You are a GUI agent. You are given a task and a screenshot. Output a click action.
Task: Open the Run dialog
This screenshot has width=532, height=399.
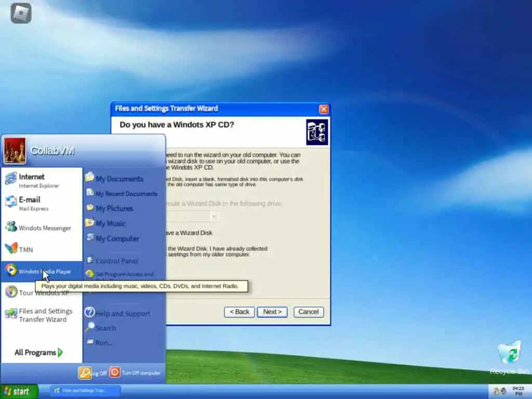coord(99,342)
